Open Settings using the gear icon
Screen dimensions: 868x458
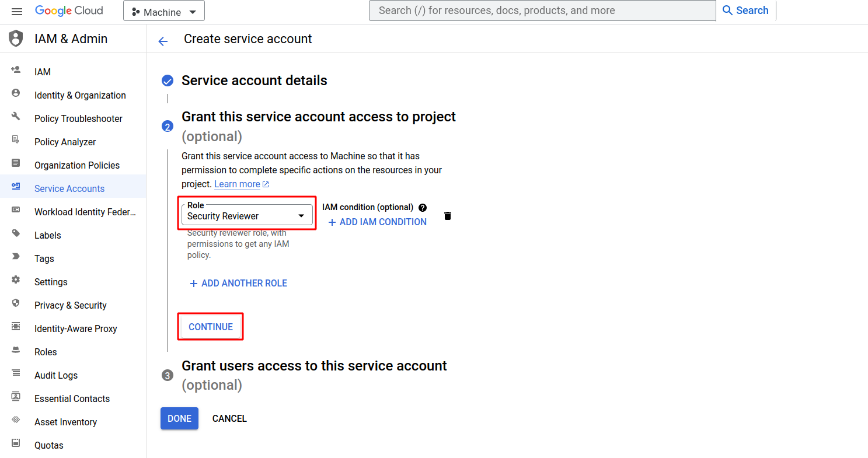16,282
